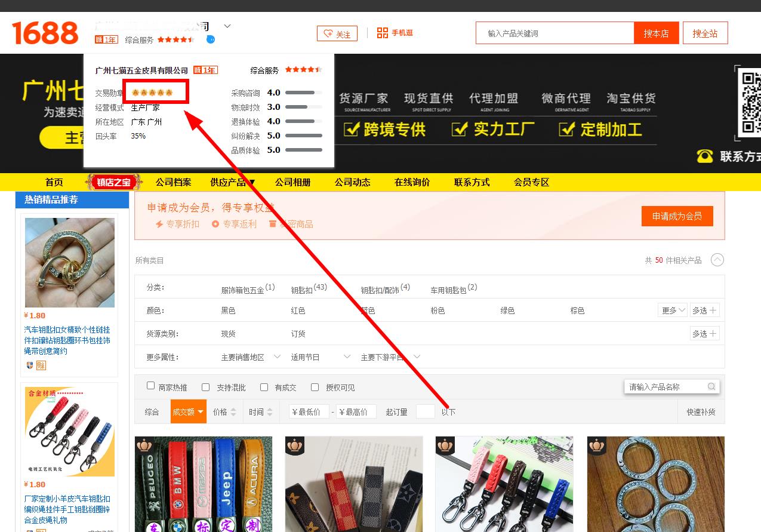Open the 供应产品 dropdown menu
The width and height of the screenshot is (761, 532).
[233, 182]
